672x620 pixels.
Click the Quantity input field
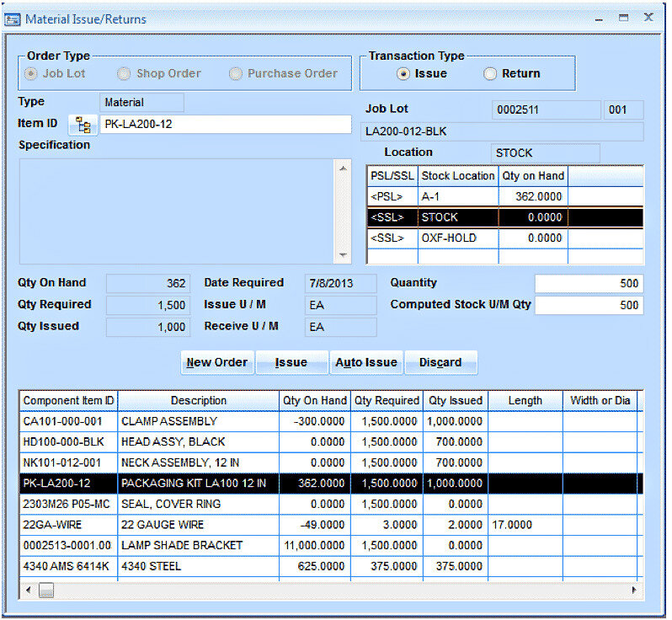click(588, 284)
